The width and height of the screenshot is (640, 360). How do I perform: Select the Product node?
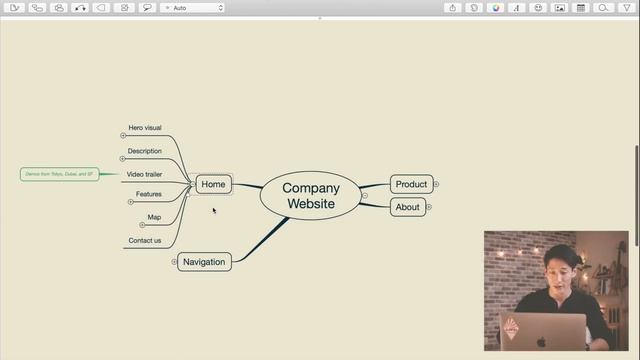pos(411,184)
